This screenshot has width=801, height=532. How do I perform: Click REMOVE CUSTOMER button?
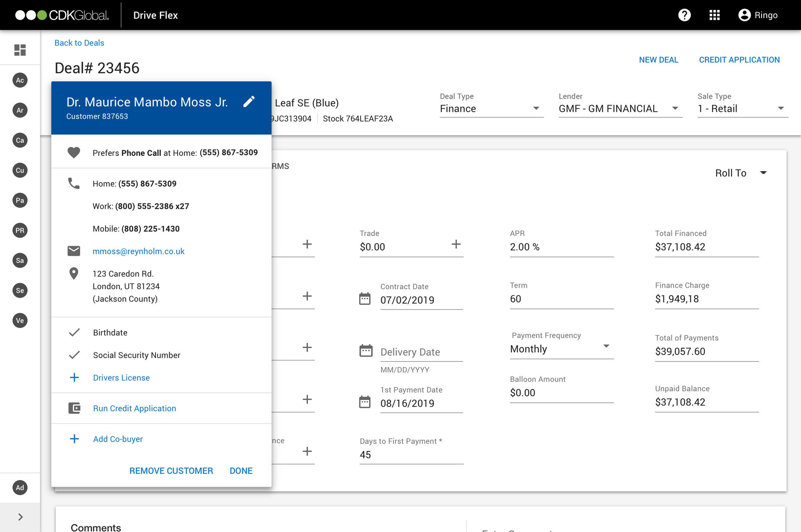coord(171,470)
